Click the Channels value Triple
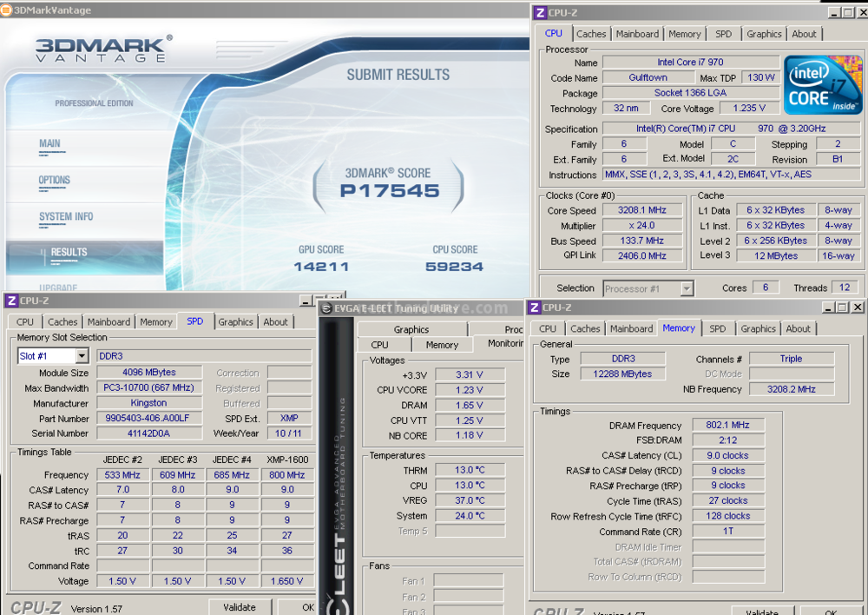The image size is (868, 615). (791, 359)
